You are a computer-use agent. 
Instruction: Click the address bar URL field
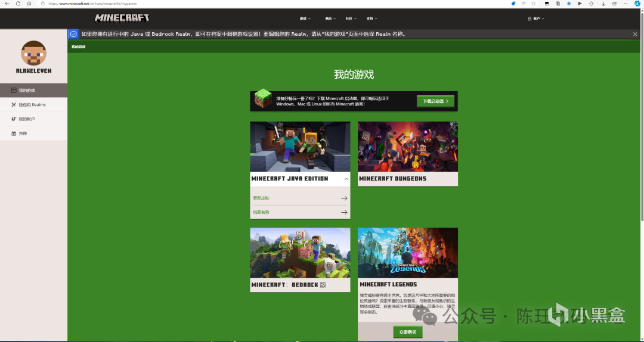coord(271,4)
